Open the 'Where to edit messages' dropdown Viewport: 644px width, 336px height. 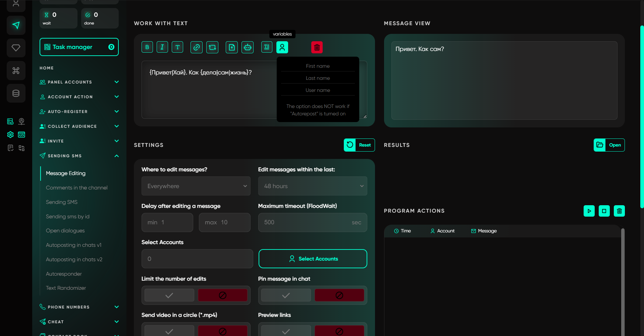pyautogui.click(x=196, y=186)
